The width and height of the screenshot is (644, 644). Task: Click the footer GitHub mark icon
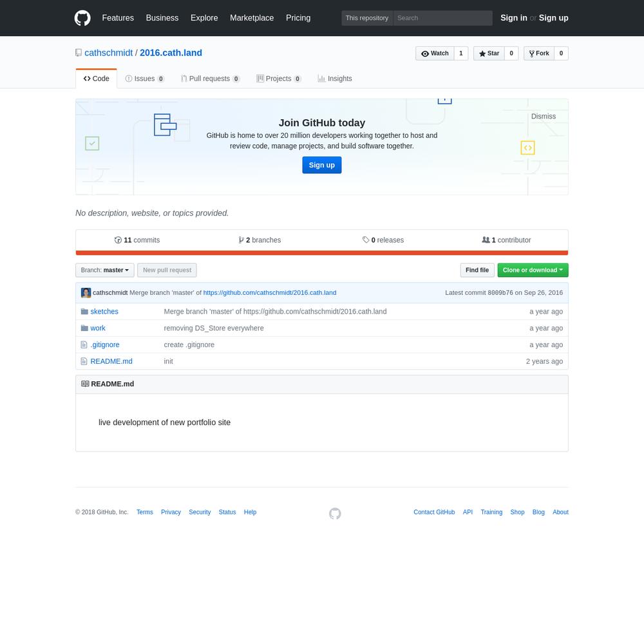(335, 513)
